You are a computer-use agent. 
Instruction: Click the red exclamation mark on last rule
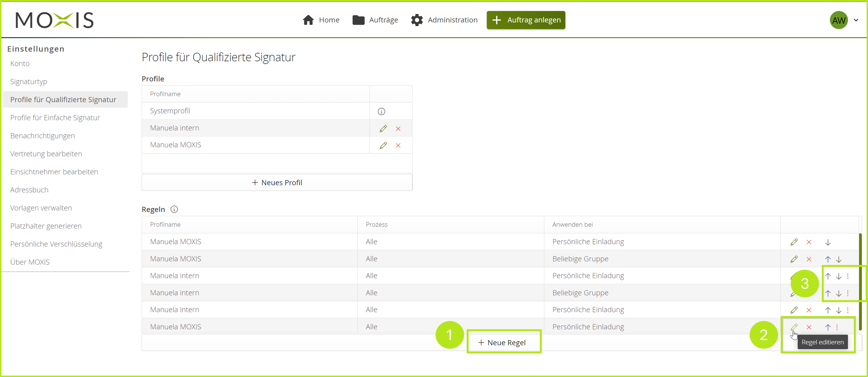[x=837, y=327]
